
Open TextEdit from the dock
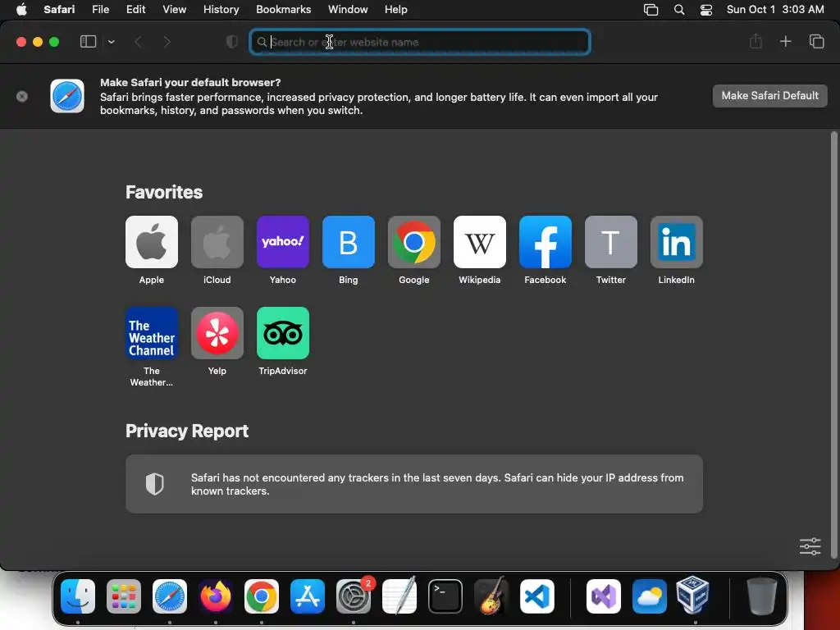point(399,596)
